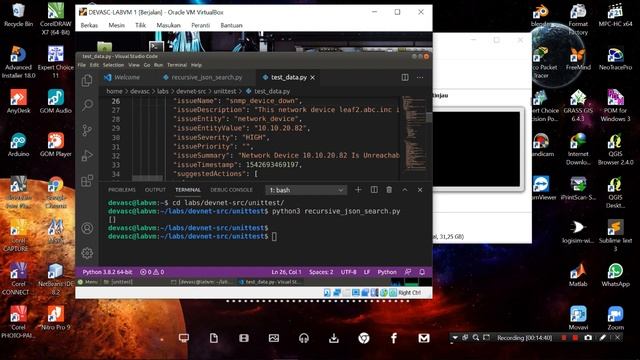Image resolution: width=640 pixels, height=360 pixels.
Task: Open VS Code Selection menu
Action: pyautogui.click(x=113, y=65)
